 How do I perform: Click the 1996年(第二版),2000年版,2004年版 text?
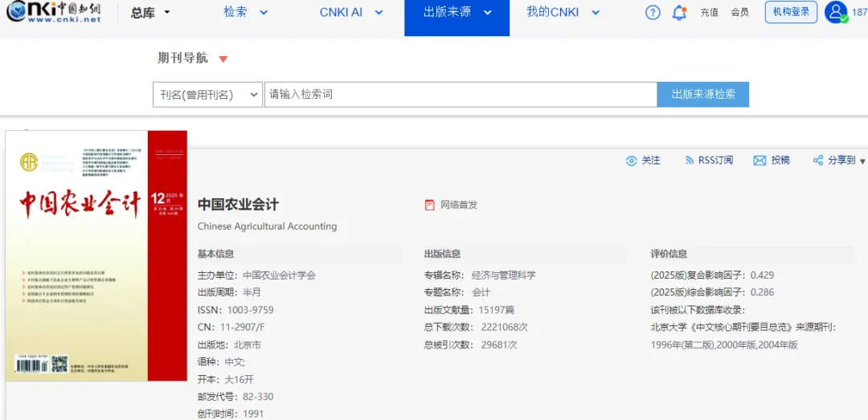tap(725, 345)
